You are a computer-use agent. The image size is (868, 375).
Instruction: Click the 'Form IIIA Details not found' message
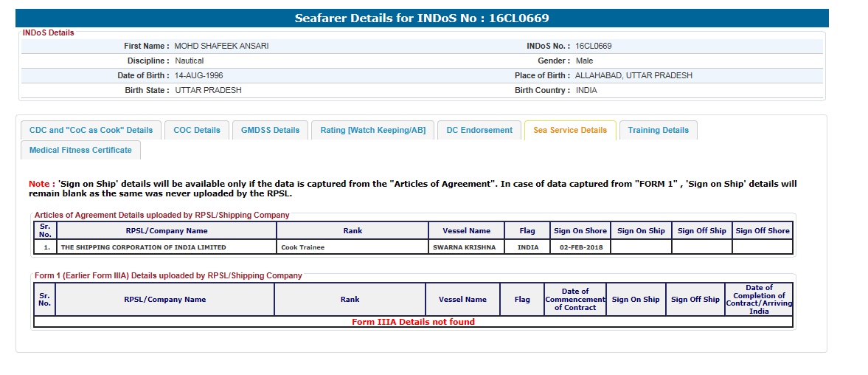coord(413,322)
